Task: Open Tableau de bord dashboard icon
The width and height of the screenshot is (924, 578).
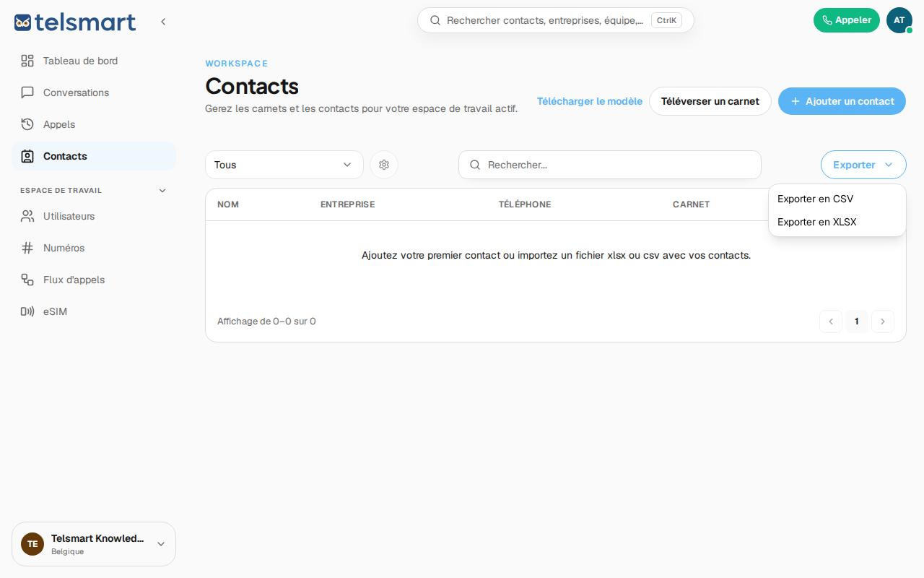Action: pos(27,61)
